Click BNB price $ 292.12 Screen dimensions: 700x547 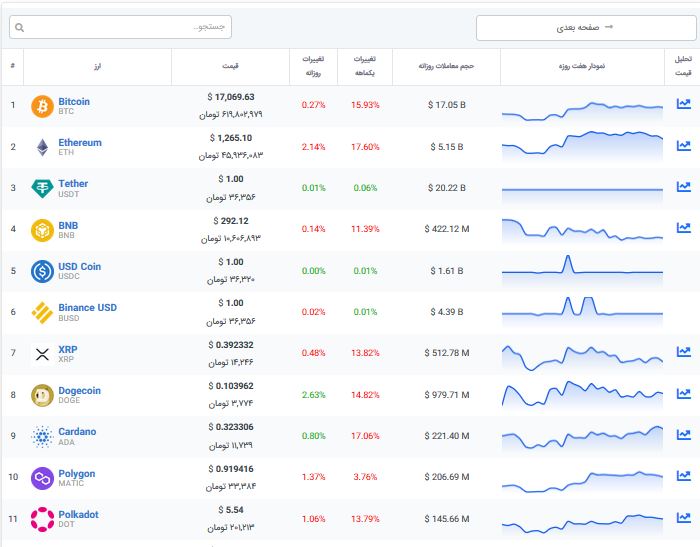(x=230, y=221)
